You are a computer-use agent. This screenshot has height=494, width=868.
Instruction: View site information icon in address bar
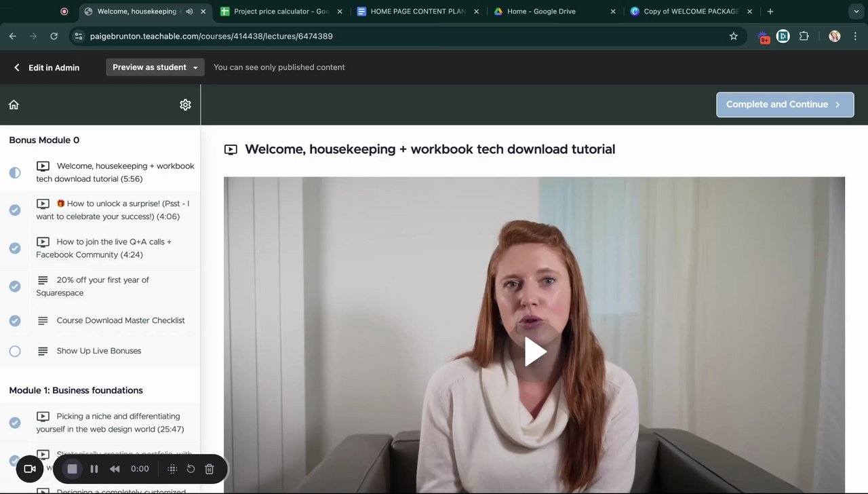(x=79, y=36)
